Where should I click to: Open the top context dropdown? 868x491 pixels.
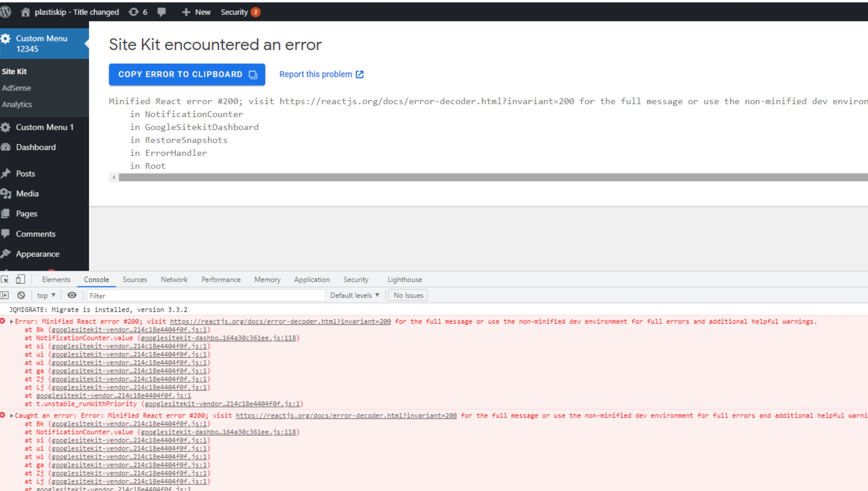pos(46,295)
